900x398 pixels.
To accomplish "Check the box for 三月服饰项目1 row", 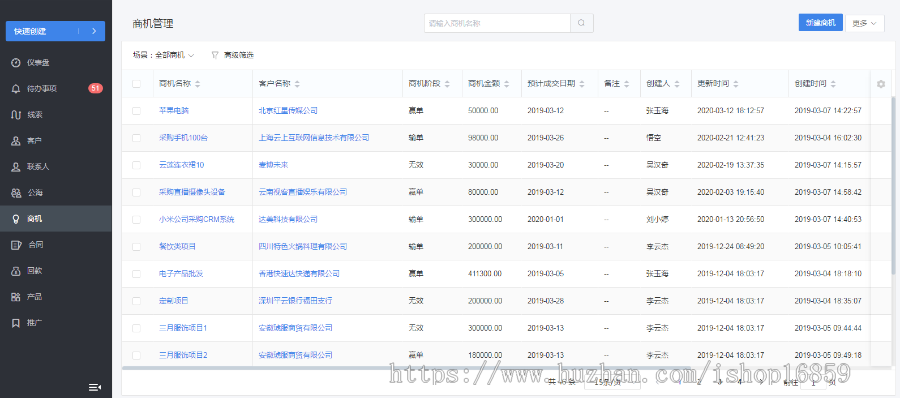I will [x=136, y=328].
